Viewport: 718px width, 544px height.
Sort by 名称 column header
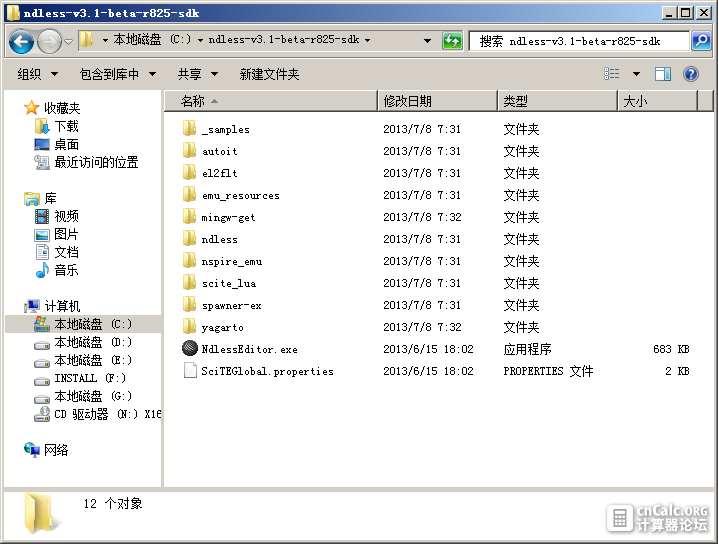[x=271, y=101]
